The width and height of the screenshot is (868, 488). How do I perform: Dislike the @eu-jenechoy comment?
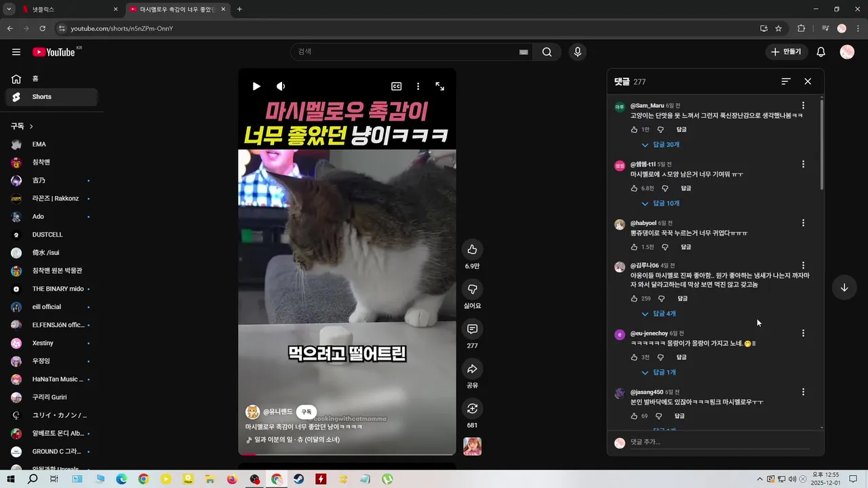tap(660, 357)
